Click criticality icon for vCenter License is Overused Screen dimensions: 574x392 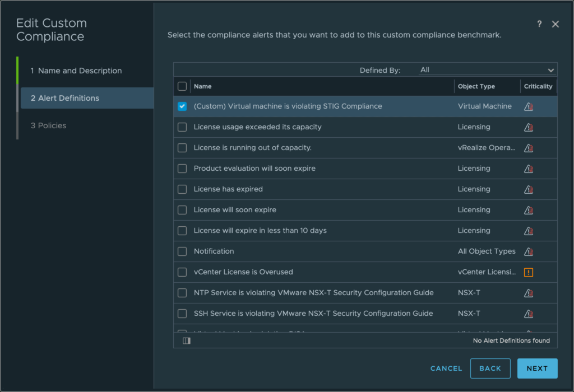[529, 272]
